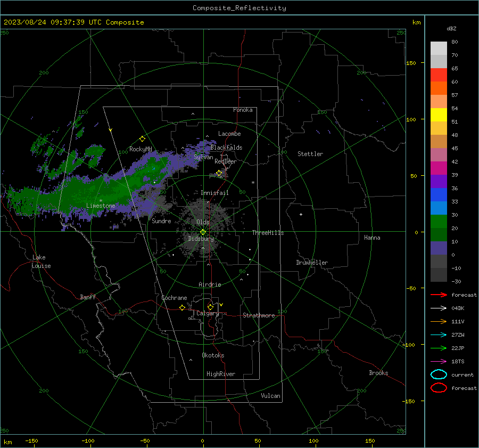Pick the light gray 80 dBZ swatch

[x=439, y=48]
